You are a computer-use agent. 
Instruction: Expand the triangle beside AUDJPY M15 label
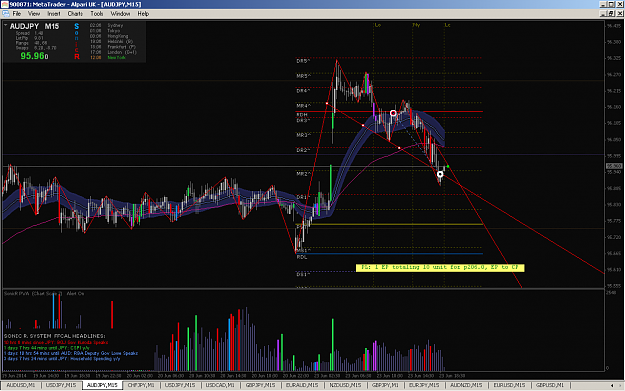[x=6, y=26]
